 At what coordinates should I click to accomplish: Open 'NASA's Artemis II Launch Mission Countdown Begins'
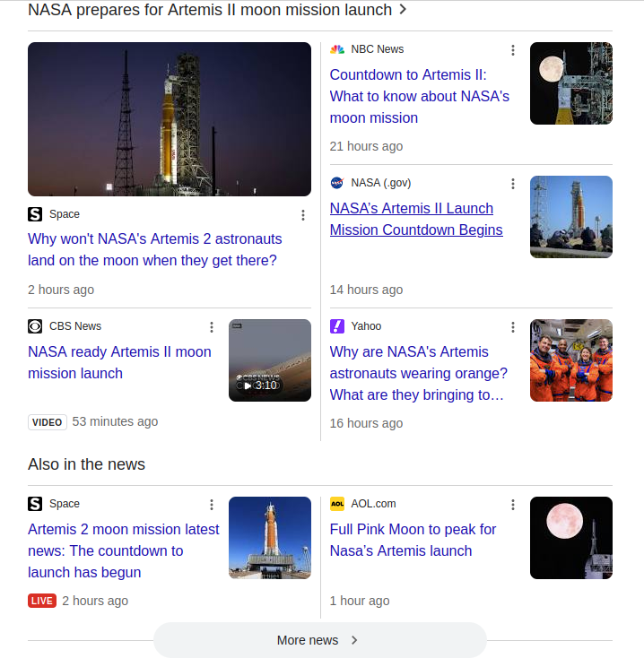click(416, 219)
